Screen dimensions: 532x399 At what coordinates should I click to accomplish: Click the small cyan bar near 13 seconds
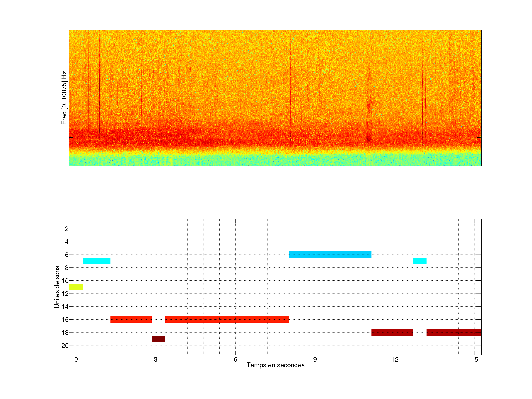(x=420, y=261)
